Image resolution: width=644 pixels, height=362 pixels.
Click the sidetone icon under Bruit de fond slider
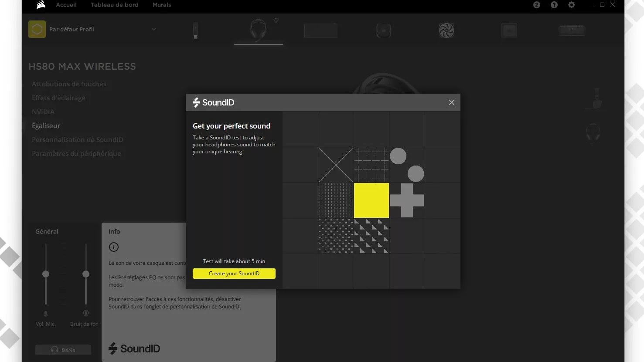coord(86,313)
